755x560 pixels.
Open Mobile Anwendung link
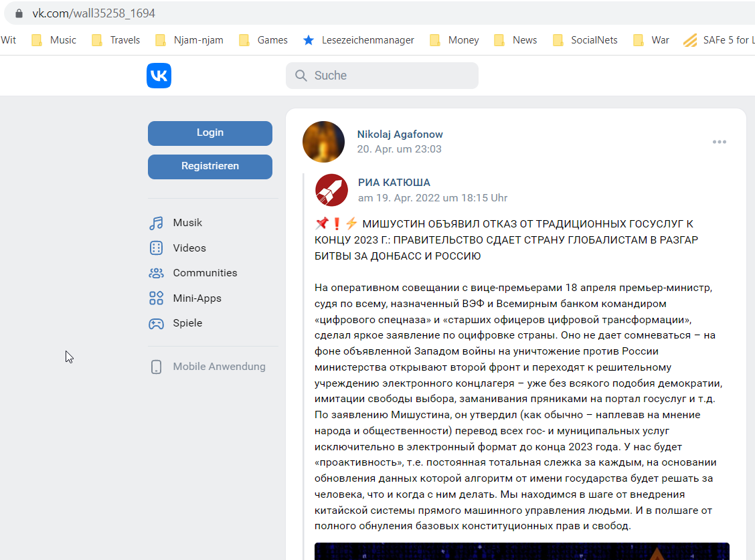pos(219,367)
